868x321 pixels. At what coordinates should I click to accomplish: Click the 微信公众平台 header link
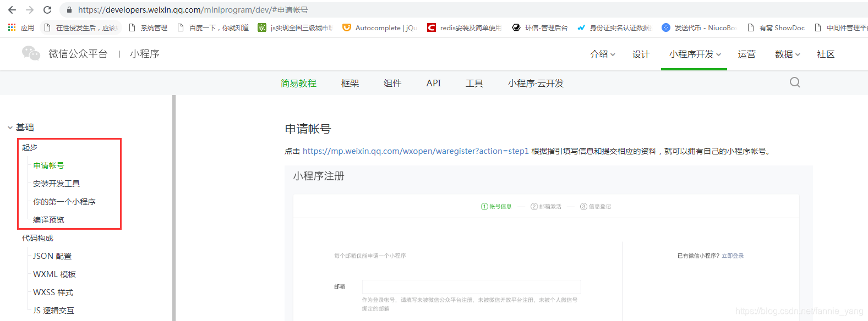click(78, 53)
